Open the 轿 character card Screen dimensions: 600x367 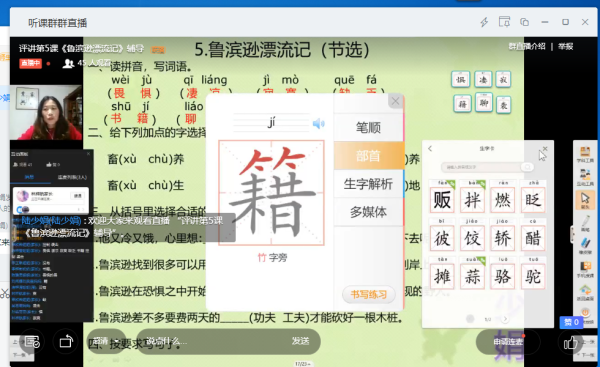click(x=502, y=238)
